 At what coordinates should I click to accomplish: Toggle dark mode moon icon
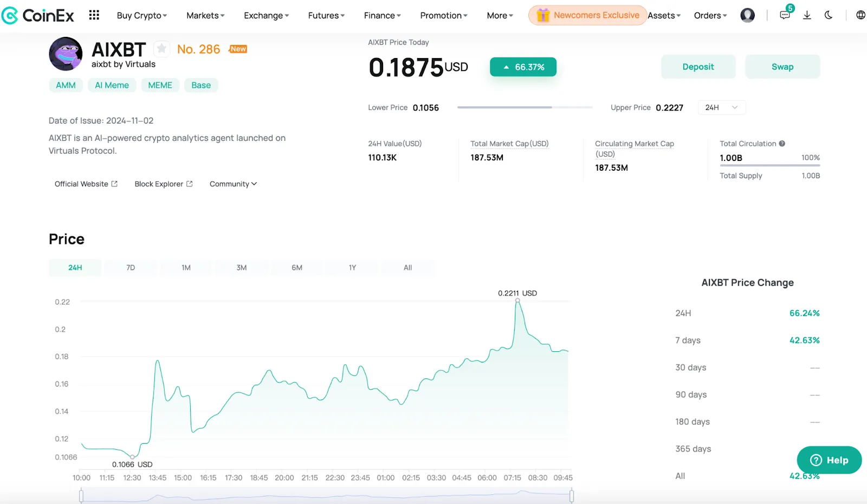[x=829, y=15]
